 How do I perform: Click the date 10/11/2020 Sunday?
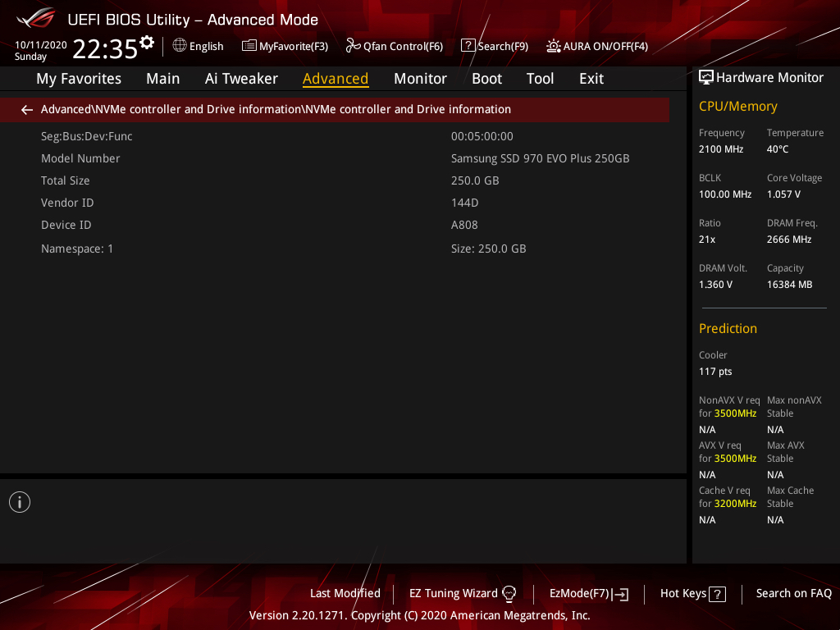(x=41, y=50)
